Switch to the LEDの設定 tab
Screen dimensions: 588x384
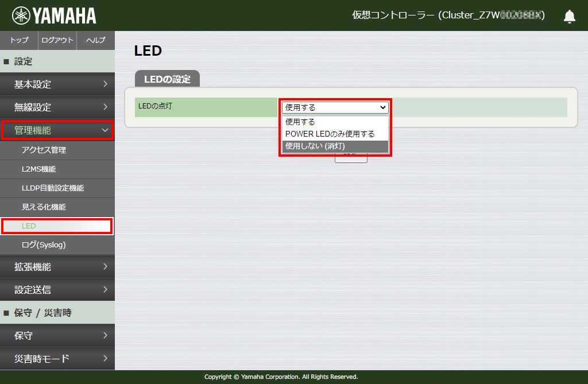click(x=167, y=78)
